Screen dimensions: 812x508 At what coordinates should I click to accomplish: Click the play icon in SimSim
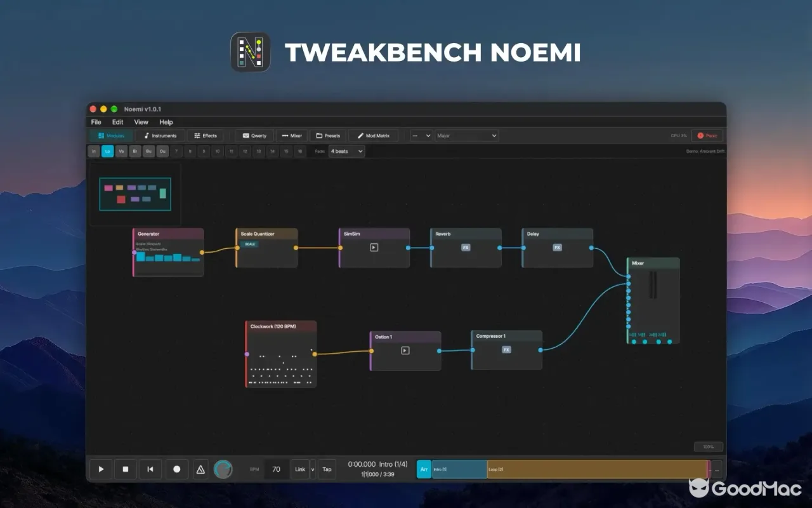(x=374, y=248)
